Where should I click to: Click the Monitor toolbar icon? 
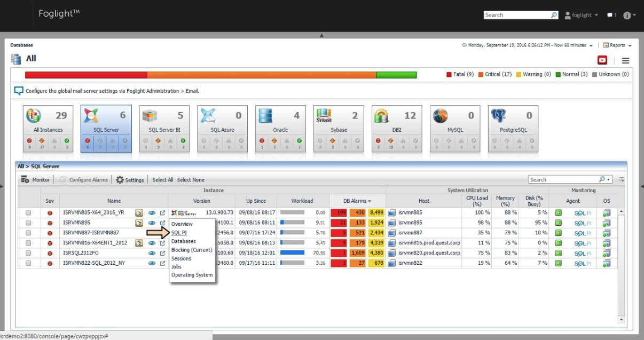pos(25,180)
